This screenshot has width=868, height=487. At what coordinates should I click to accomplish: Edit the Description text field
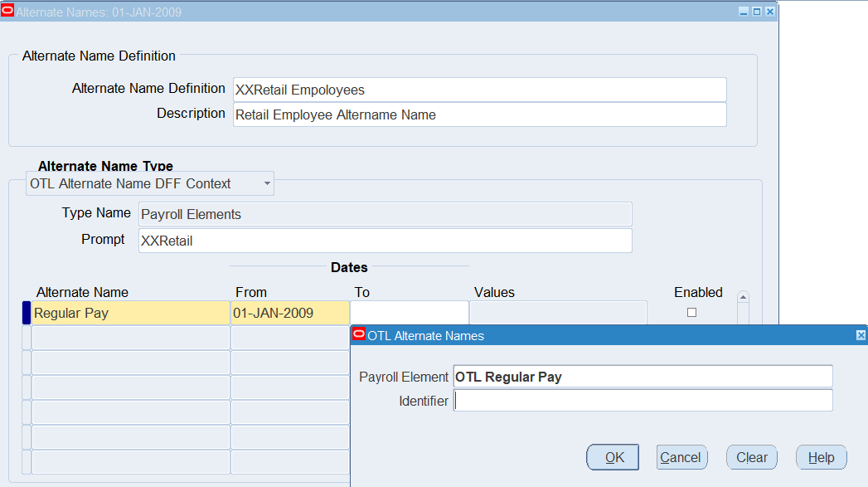pos(479,114)
